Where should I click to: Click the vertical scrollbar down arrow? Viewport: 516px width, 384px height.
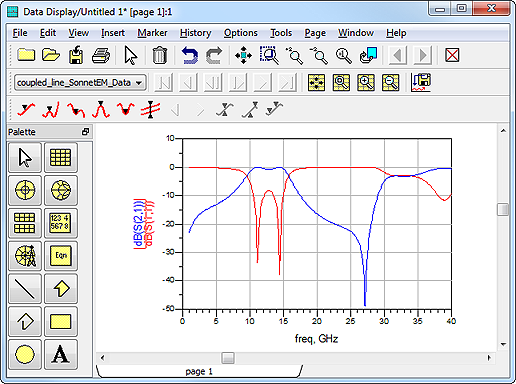click(503, 344)
